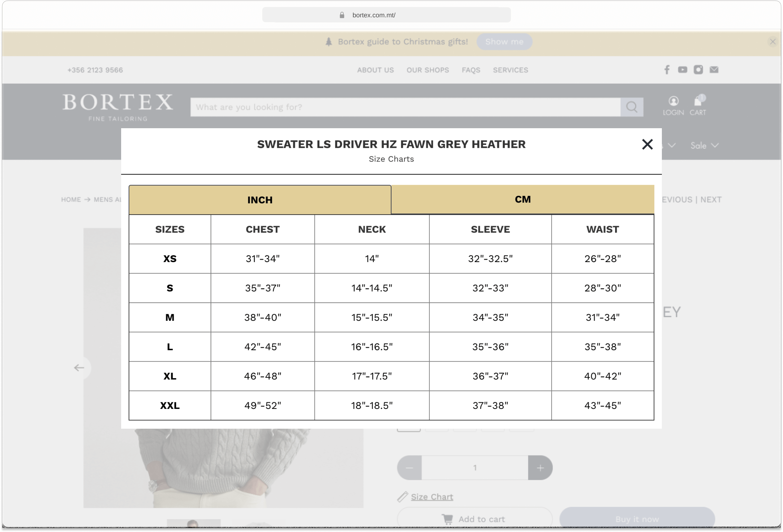The height and width of the screenshot is (532, 783).
Task: Increase quantity with plus button
Action: point(540,468)
